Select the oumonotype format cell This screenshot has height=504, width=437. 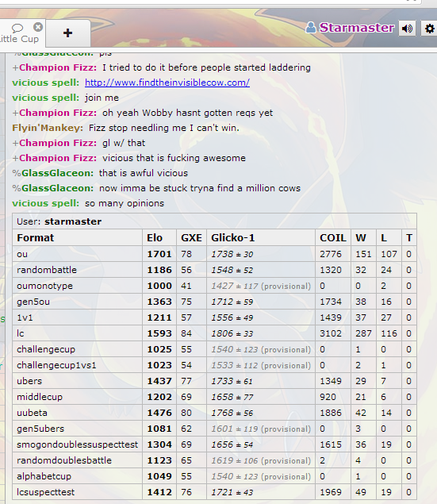(78, 286)
